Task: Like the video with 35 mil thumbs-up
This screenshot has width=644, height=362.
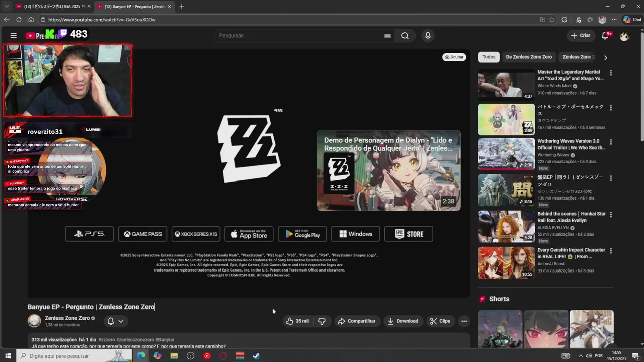Action: pos(298,321)
